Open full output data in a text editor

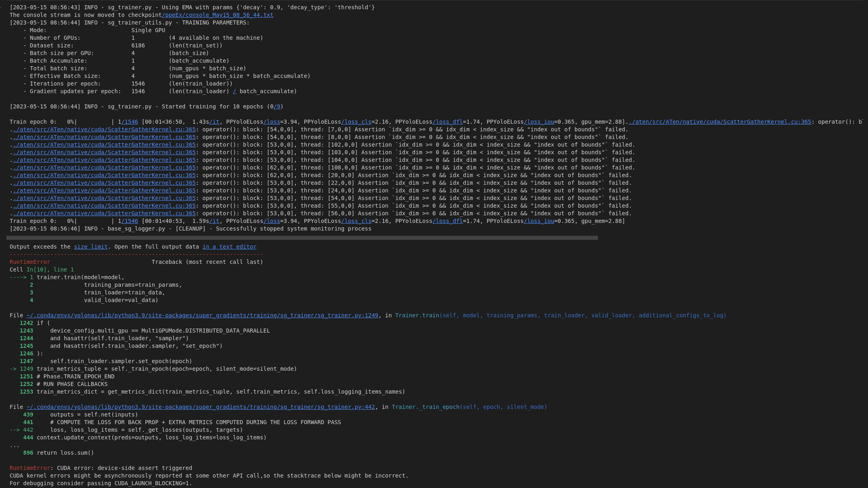pos(229,247)
